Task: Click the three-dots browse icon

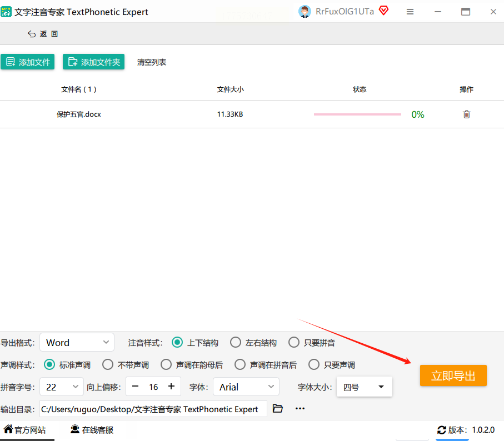Action: click(300, 409)
